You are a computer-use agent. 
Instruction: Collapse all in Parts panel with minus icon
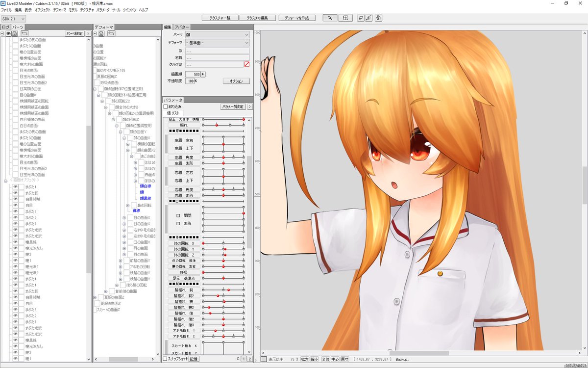tap(2, 34)
